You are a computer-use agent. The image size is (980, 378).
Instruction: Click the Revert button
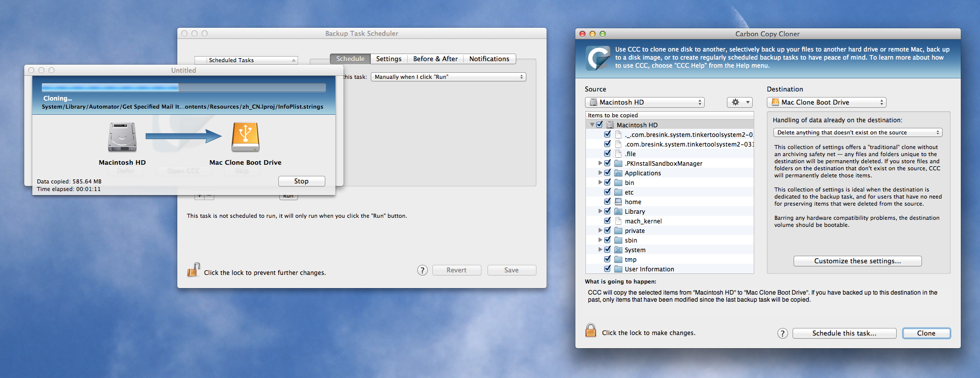(457, 270)
